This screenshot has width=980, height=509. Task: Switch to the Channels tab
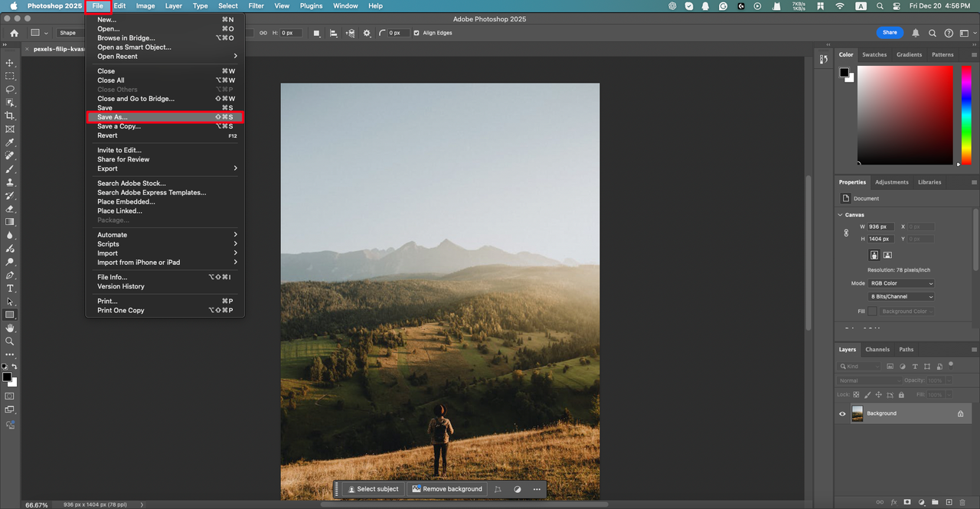click(x=877, y=349)
